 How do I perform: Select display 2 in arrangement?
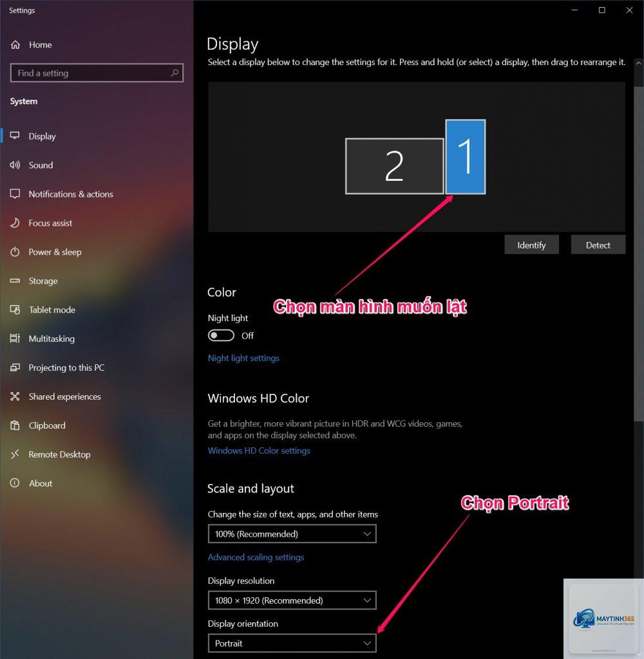395,166
